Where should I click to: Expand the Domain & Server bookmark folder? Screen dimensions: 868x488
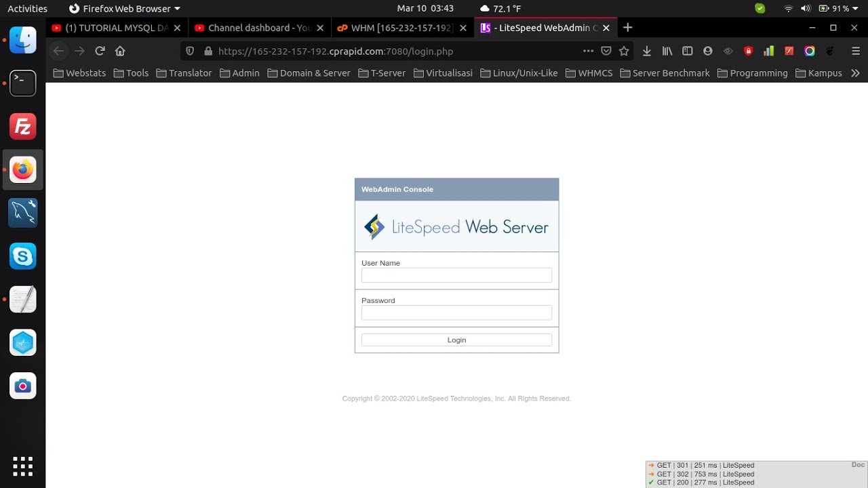(x=309, y=73)
